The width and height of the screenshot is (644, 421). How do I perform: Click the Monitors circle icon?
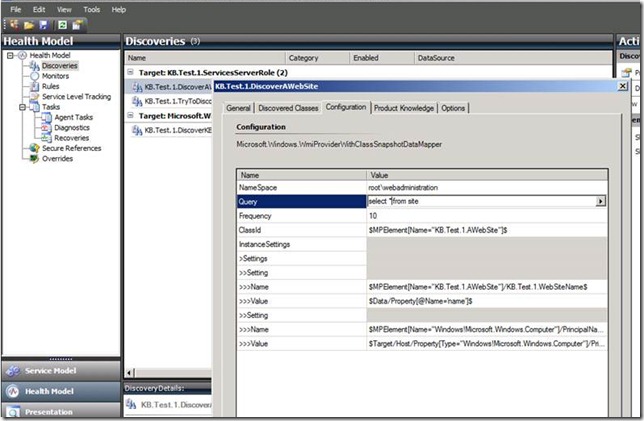point(35,76)
